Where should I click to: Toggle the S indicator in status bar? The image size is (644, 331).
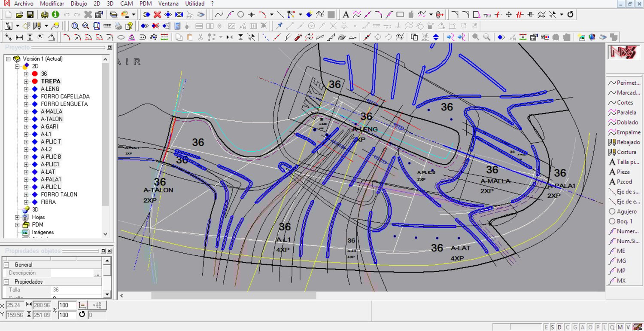click(x=553, y=327)
